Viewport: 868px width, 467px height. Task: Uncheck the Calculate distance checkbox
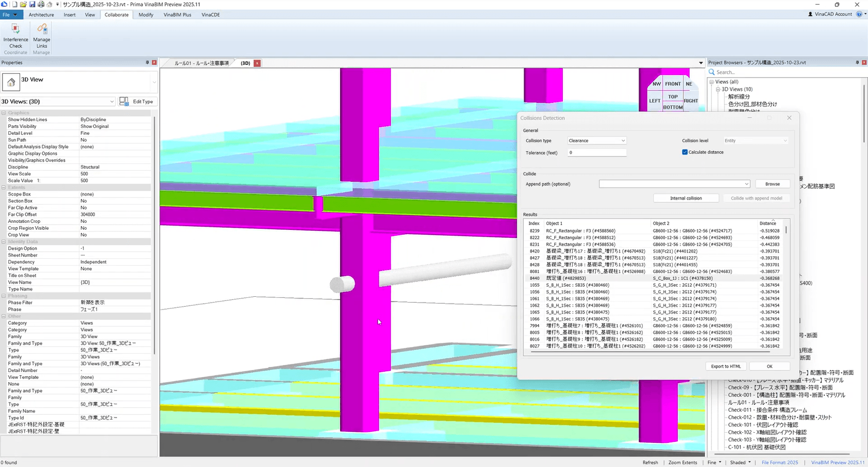tap(685, 152)
